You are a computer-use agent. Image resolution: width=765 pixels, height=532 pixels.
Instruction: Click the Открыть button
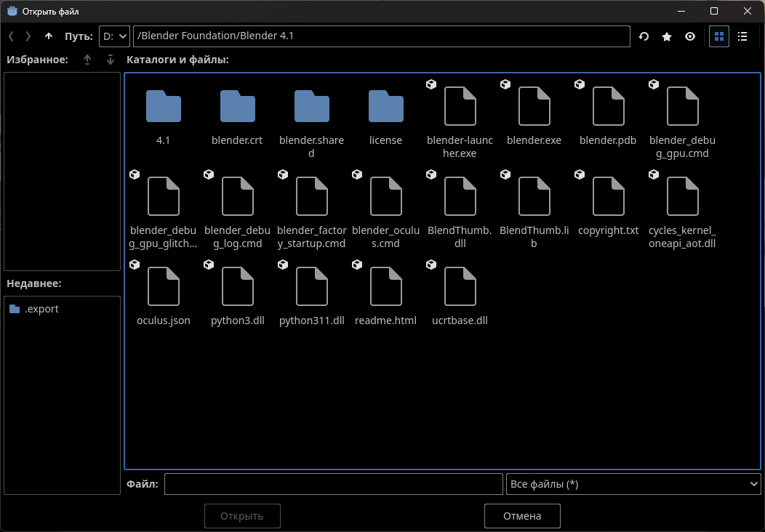pos(242,516)
